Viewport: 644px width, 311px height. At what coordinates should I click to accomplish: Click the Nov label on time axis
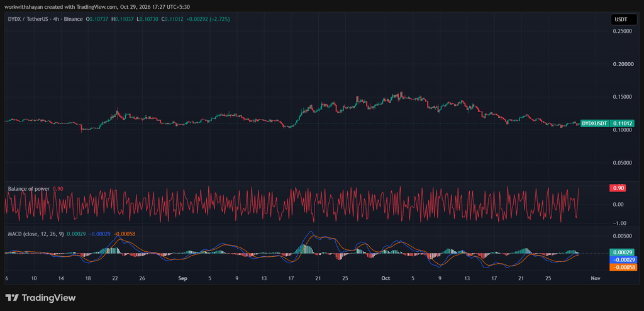(596, 278)
